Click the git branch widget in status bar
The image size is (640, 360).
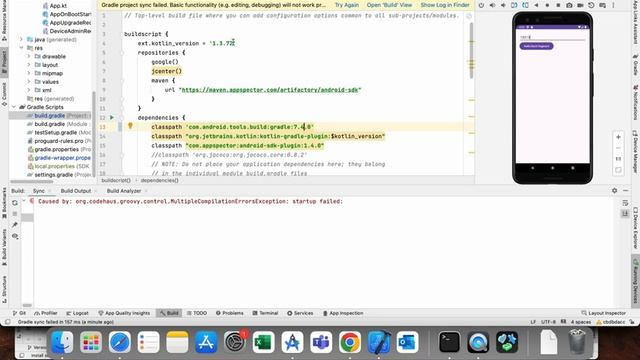pyautogui.click(x=611, y=322)
